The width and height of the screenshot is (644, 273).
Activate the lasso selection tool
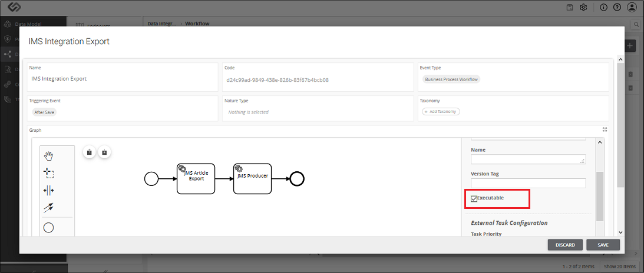pos(49,174)
